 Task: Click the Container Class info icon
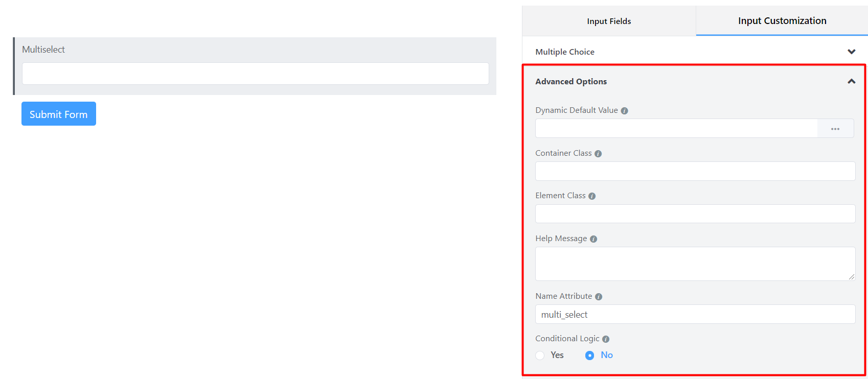[x=598, y=154]
